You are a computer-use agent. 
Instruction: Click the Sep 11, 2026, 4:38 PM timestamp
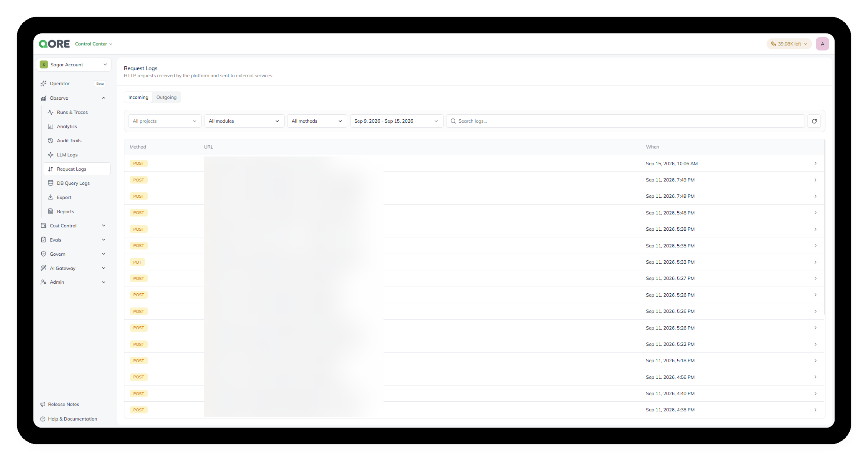(670, 410)
